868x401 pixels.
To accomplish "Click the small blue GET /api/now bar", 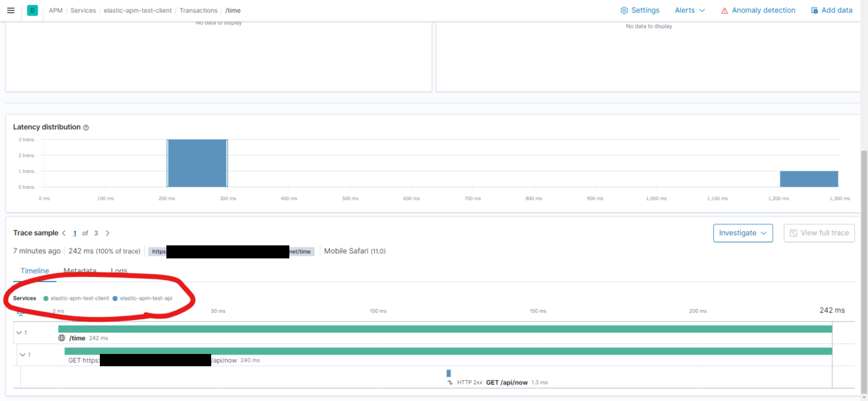I will (448, 373).
